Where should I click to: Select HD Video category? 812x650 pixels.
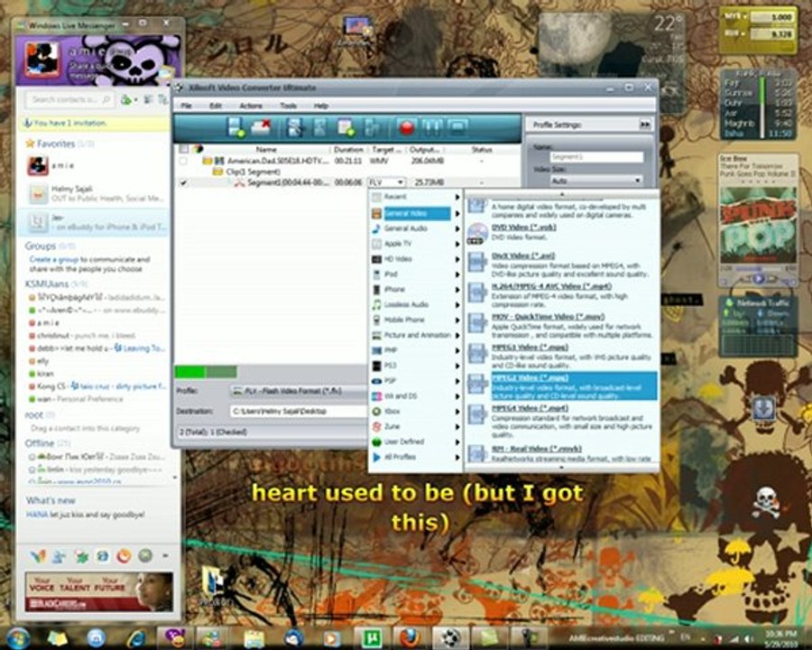tap(416, 259)
